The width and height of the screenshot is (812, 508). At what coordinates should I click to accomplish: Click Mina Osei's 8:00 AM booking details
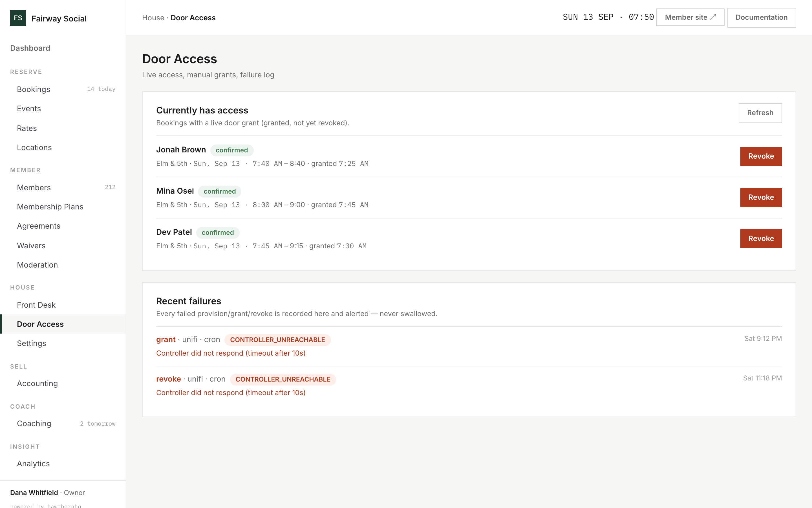[262, 205]
